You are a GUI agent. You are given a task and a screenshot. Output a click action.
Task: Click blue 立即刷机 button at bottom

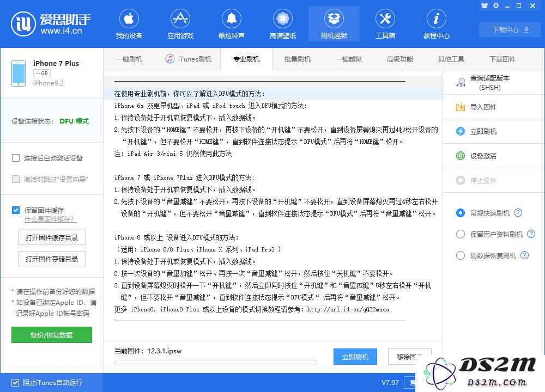(355, 357)
